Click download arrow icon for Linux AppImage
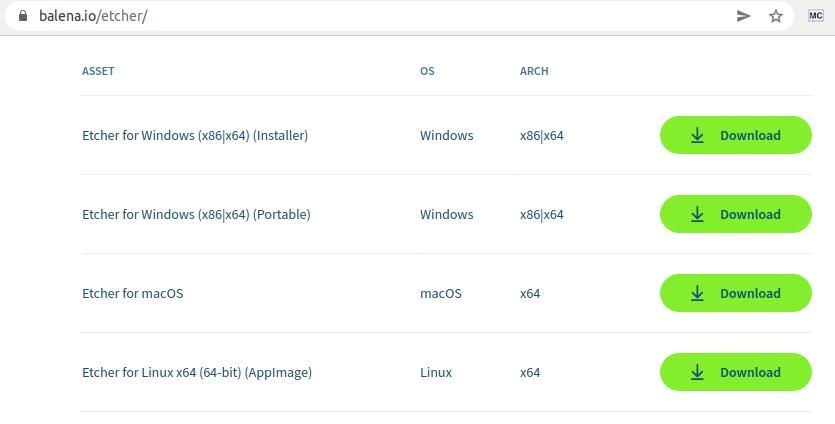The image size is (835, 424). [x=697, y=372]
